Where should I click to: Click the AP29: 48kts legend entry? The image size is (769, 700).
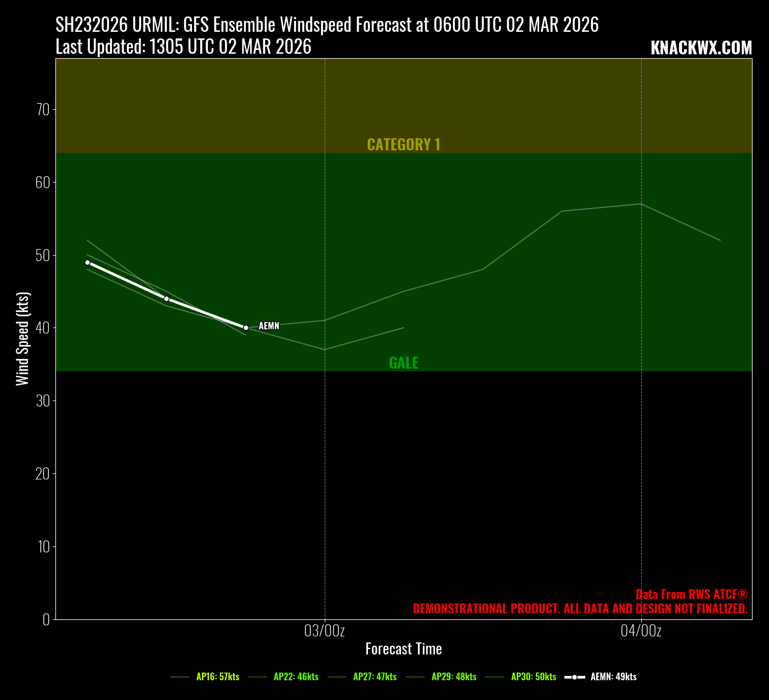[454, 677]
